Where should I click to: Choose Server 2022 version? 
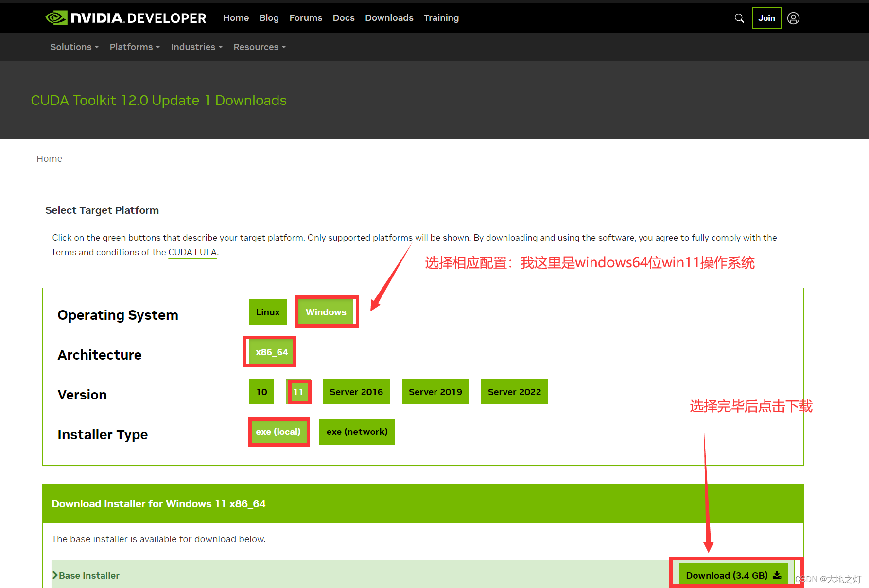point(514,392)
